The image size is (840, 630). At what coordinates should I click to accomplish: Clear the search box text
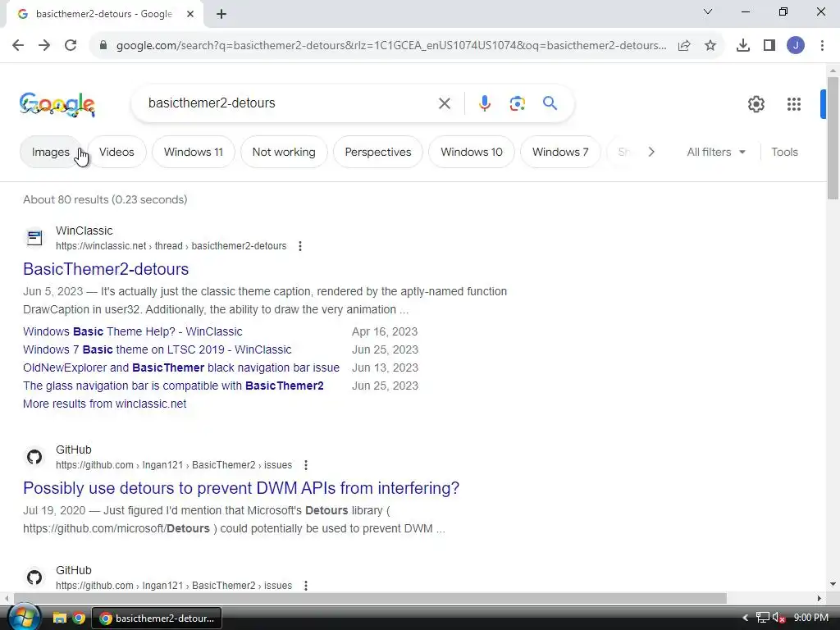click(445, 103)
